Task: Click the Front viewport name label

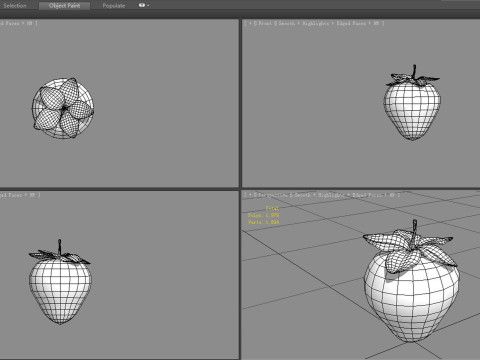Action: (x=265, y=23)
